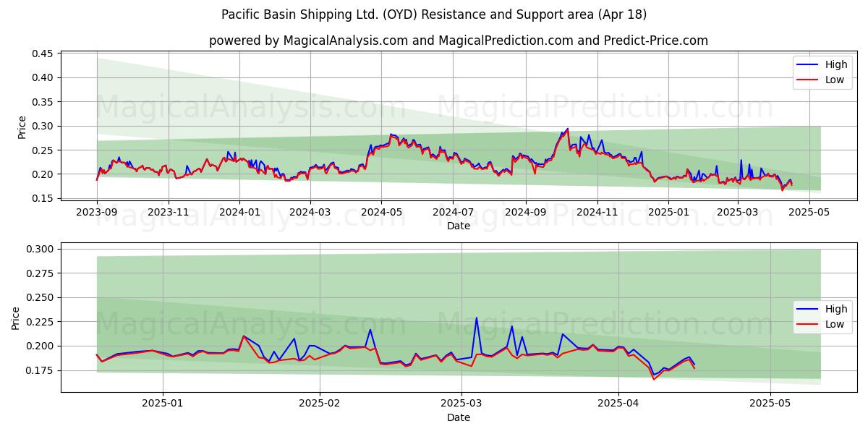This screenshot has height=434, width=868.
Task: Click the 'Date' axis label of lower chart
Action: point(459,417)
